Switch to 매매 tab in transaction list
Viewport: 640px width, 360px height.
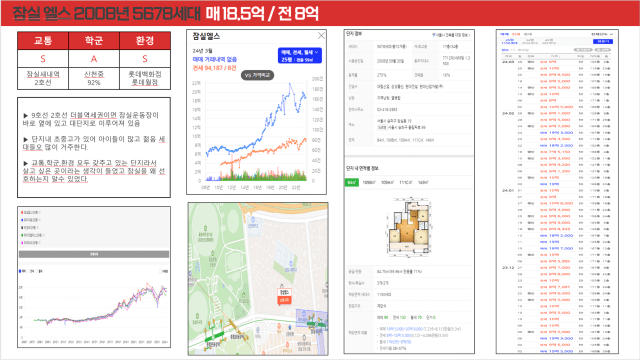click(x=504, y=34)
